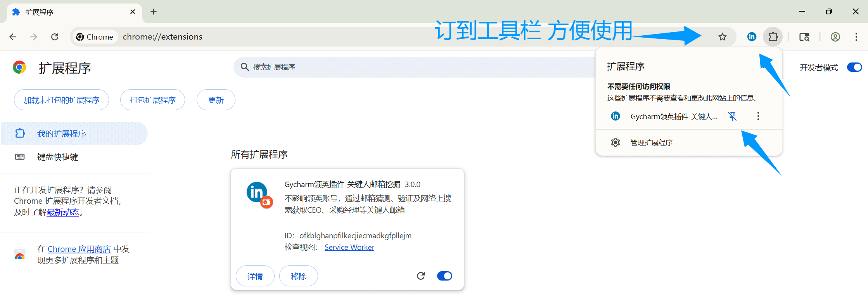Click the Chrome logo beside 扩展程序 heading
The height and width of the screenshot is (305, 868).
[x=19, y=67]
